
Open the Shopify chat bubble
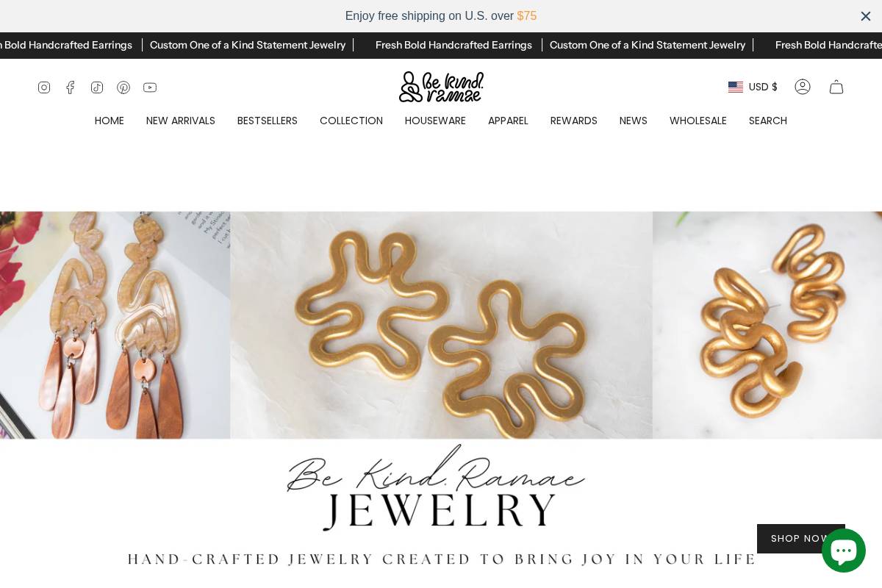click(x=844, y=551)
